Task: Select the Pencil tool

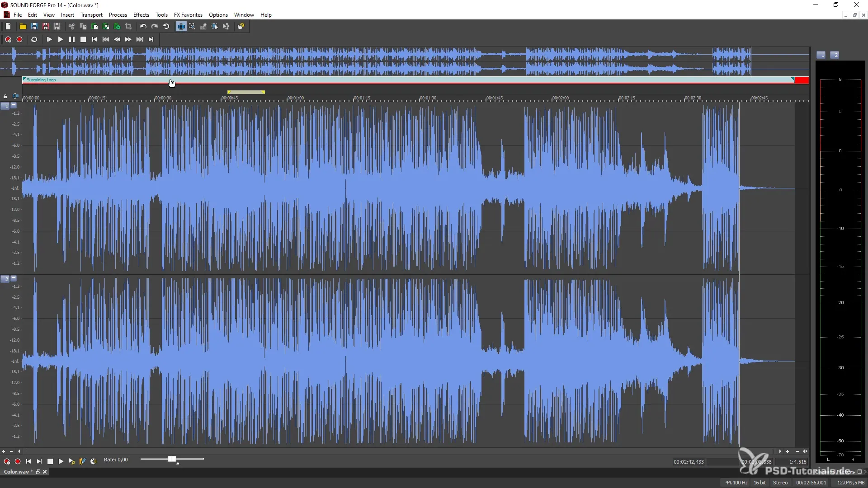Action: 203,26
